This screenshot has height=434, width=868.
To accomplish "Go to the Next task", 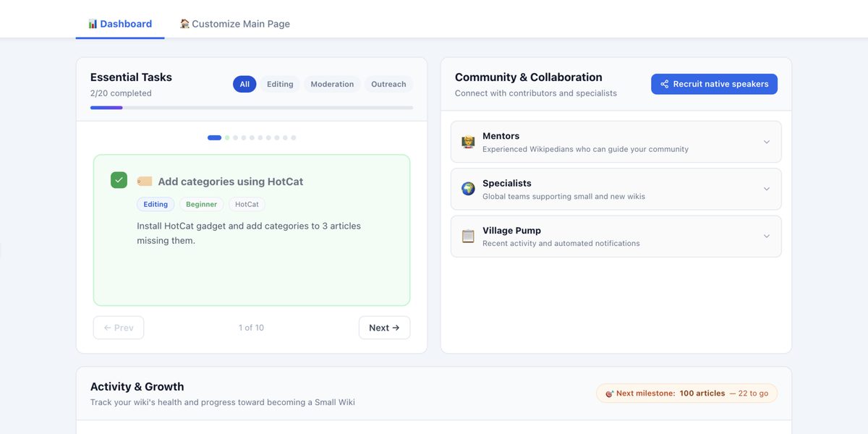I will (384, 328).
